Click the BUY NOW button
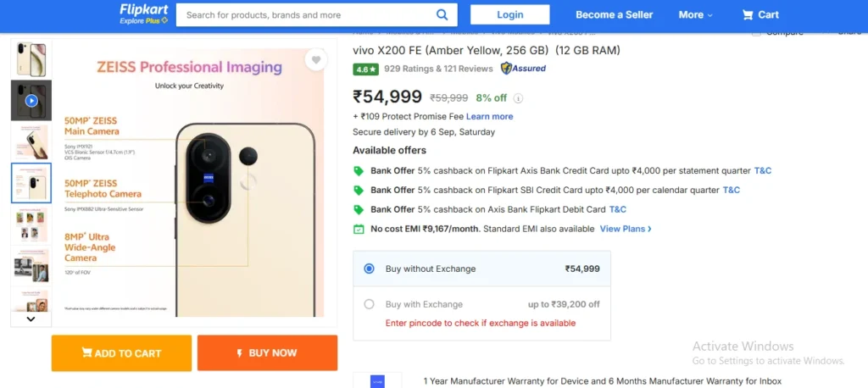 click(x=267, y=353)
